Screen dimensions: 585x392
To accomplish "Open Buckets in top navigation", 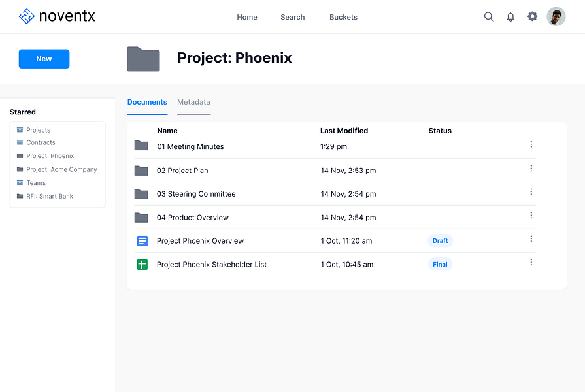I will click(x=343, y=17).
